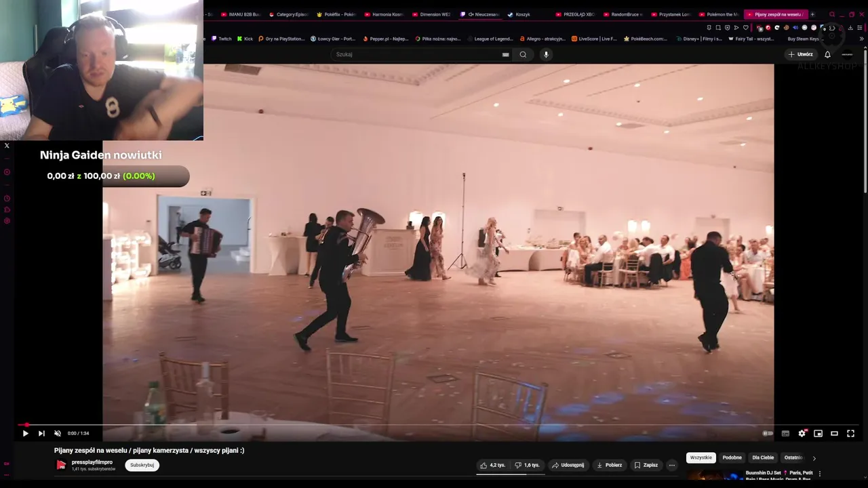Image resolution: width=868 pixels, height=488 pixels.
Task: Click the Utwórz create button
Action: [801, 54]
